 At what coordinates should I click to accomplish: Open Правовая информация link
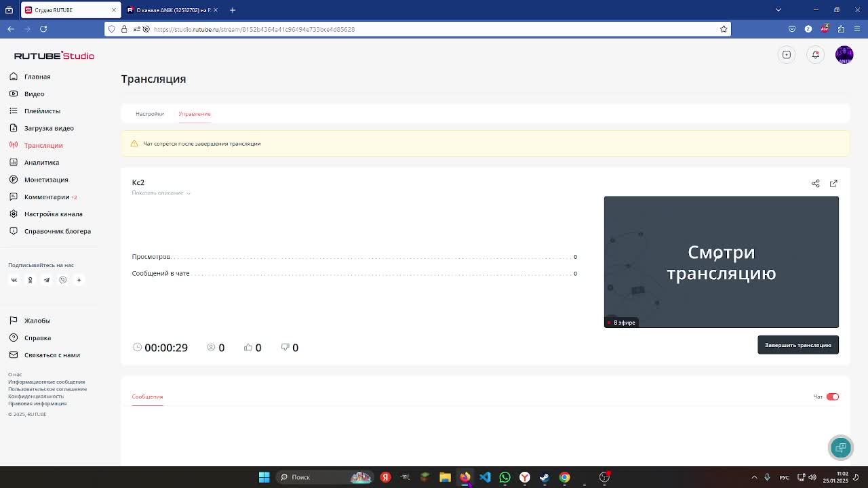pos(37,403)
